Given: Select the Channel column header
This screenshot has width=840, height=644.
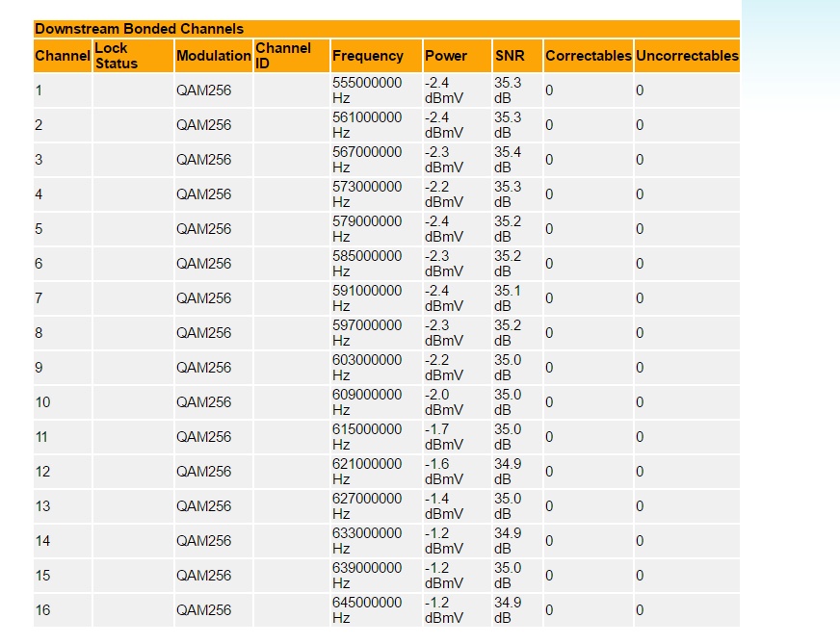Looking at the screenshot, I should [63, 56].
